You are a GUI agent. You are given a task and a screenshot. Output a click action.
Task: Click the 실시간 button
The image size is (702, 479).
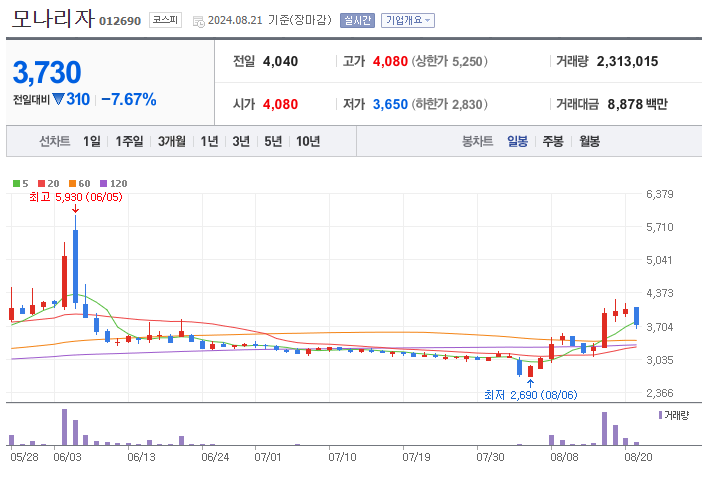(357, 20)
